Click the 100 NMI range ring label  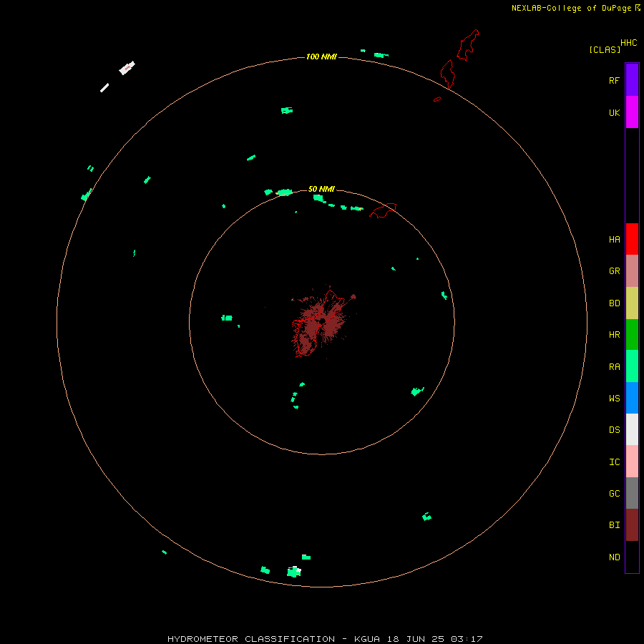[321, 57]
